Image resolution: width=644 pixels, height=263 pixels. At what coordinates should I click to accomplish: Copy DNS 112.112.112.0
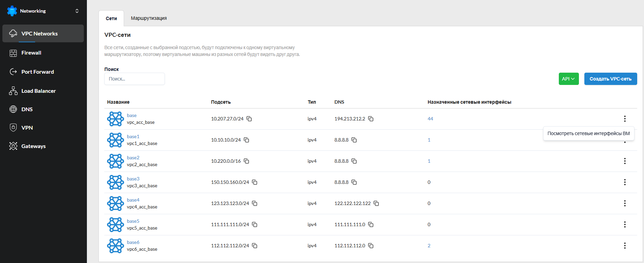click(x=371, y=246)
